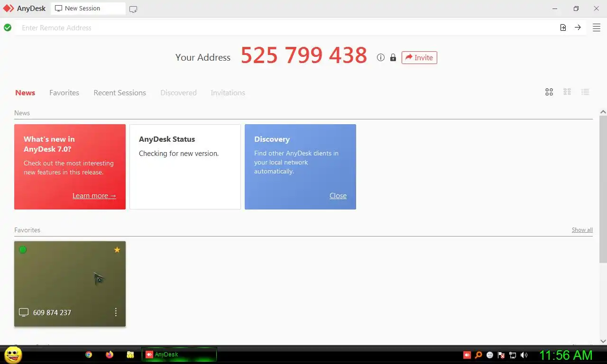
Task: Open new tab monitor icon in title bar
Action: point(133,9)
